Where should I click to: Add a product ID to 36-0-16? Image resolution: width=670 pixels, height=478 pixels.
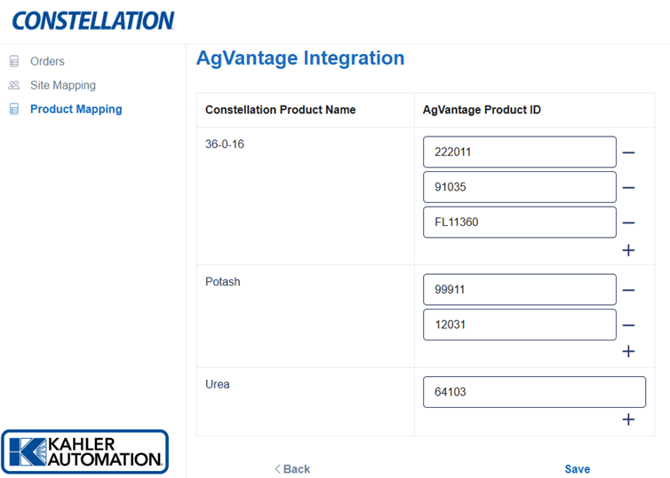pos(628,250)
